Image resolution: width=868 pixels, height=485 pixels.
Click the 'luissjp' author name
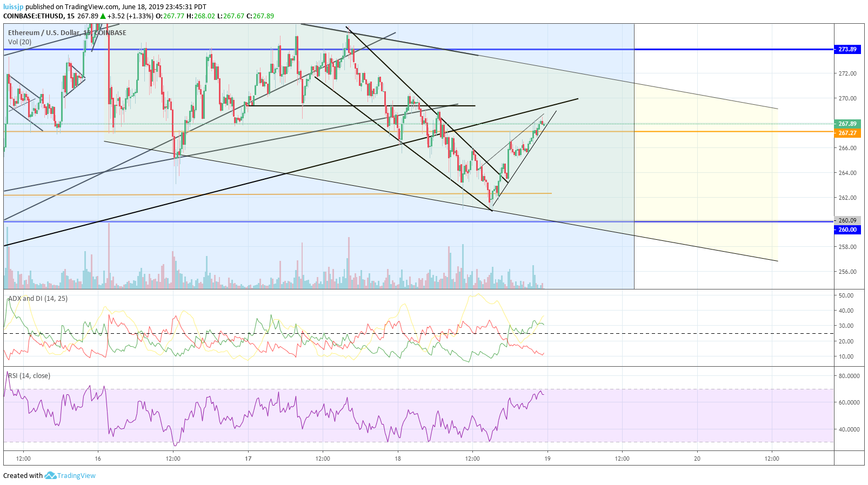(x=14, y=6)
